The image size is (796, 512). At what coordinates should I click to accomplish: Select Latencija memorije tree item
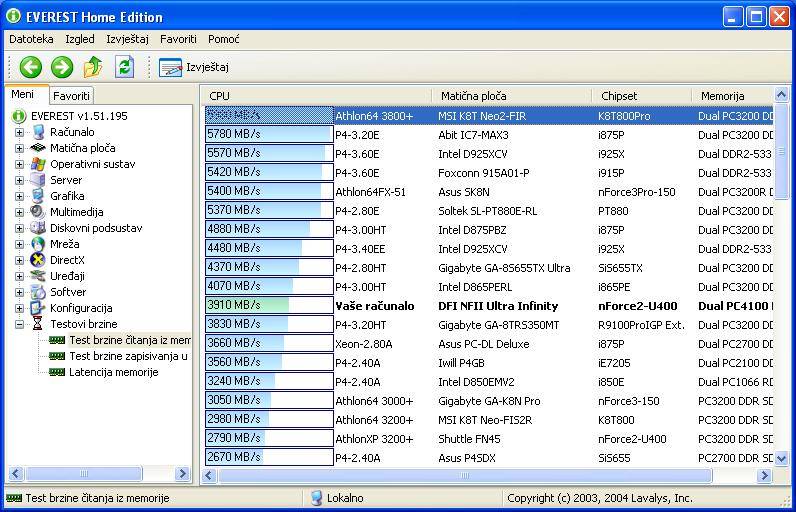[113, 372]
